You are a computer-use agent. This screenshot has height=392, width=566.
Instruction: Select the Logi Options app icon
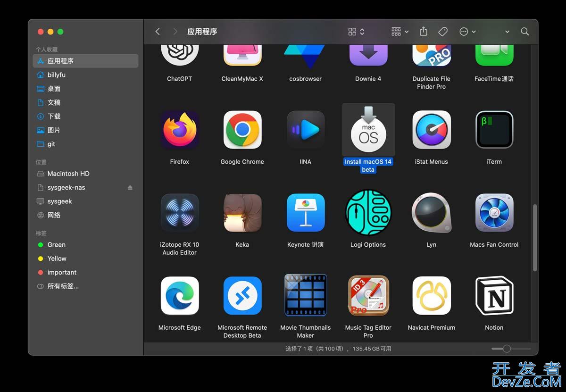(368, 213)
